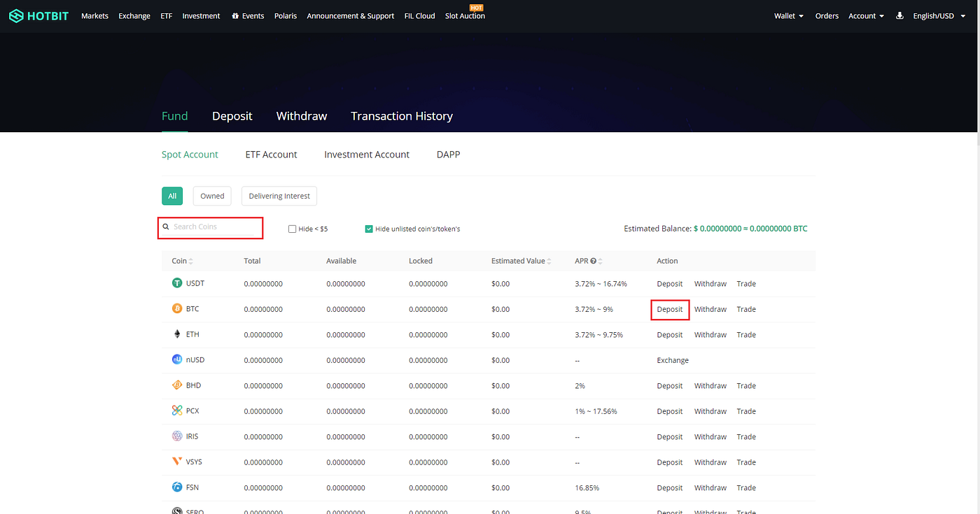Click the Hotbit logo
The width and height of the screenshot is (980, 514).
pyautogui.click(x=38, y=15)
